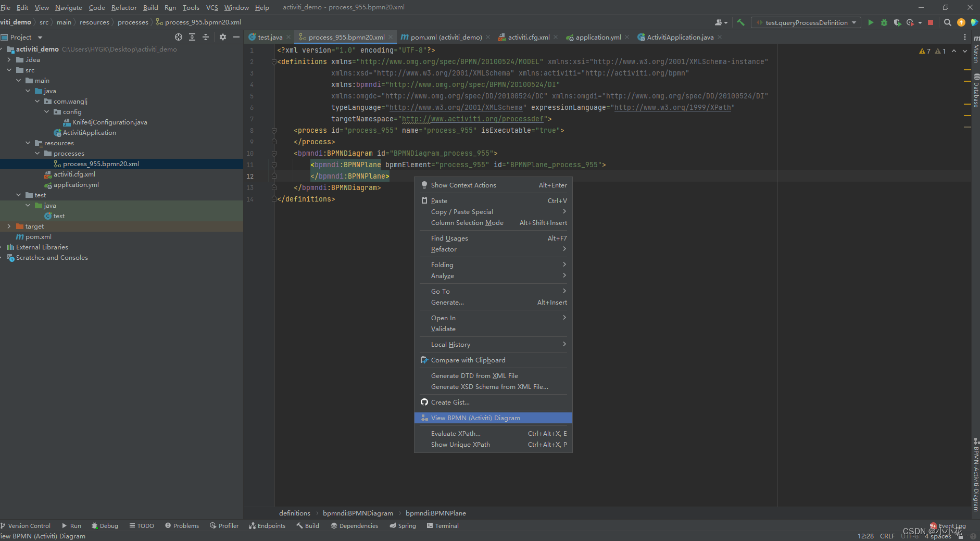Open the run configuration dropdown

(805, 22)
